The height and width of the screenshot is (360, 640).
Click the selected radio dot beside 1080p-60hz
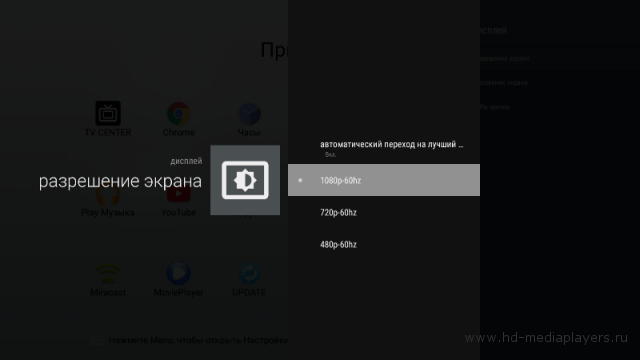click(300, 180)
